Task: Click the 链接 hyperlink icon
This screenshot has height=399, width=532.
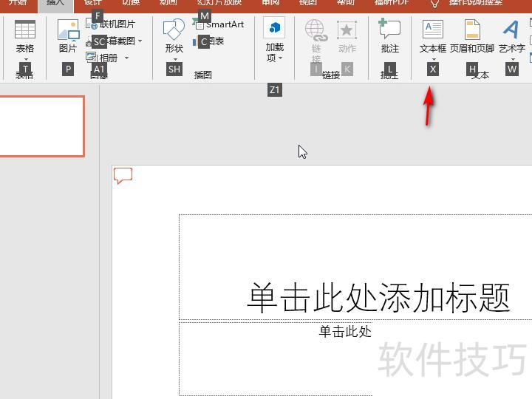Action: [x=316, y=29]
